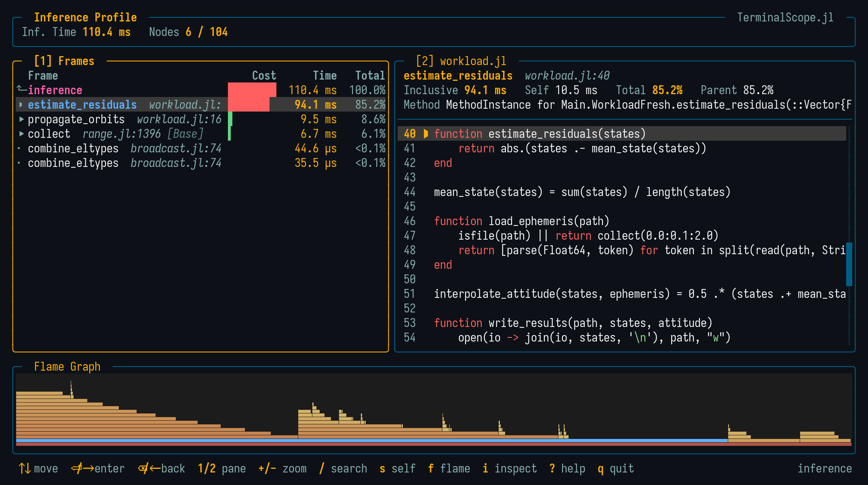Select combine_eltypes row with 35.5 µs
Image resolution: width=868 pixels, height=485 pixels.
pyautogui.click(x=201, y=163)
